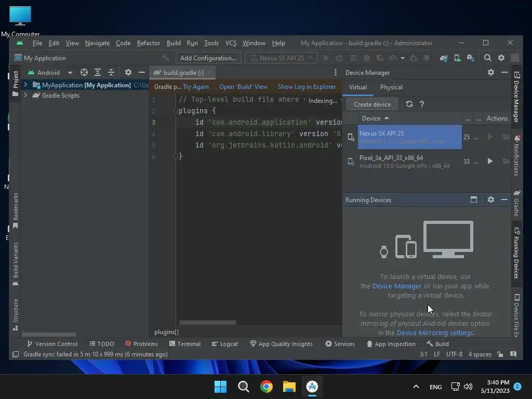Screen dimensions: 532x399
Task: Refresh the virtual device list
Action: 409,104
